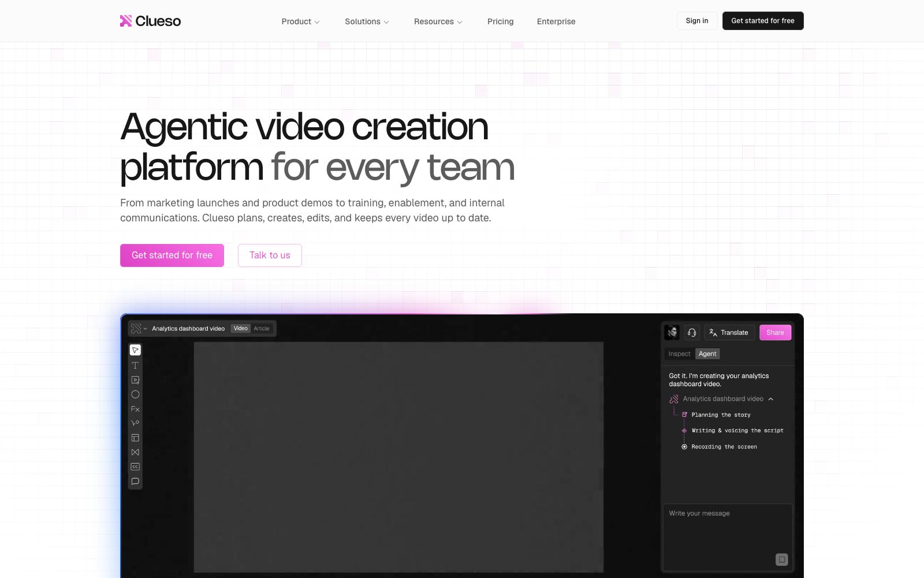Screen dimensions: 924x578
Task: Click 'Writing & voicing the script' step
Action: 737,431
